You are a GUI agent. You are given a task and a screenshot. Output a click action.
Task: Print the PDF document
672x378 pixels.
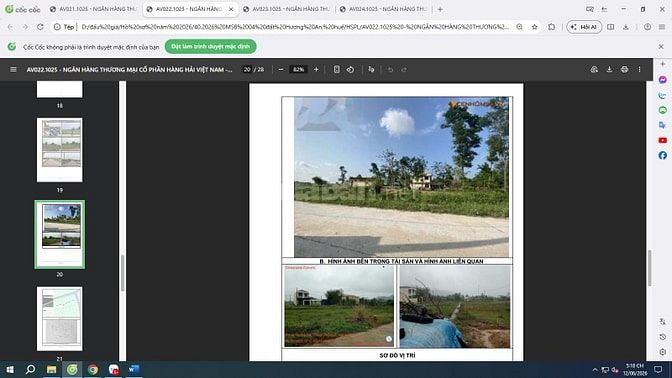coord(624,69)
